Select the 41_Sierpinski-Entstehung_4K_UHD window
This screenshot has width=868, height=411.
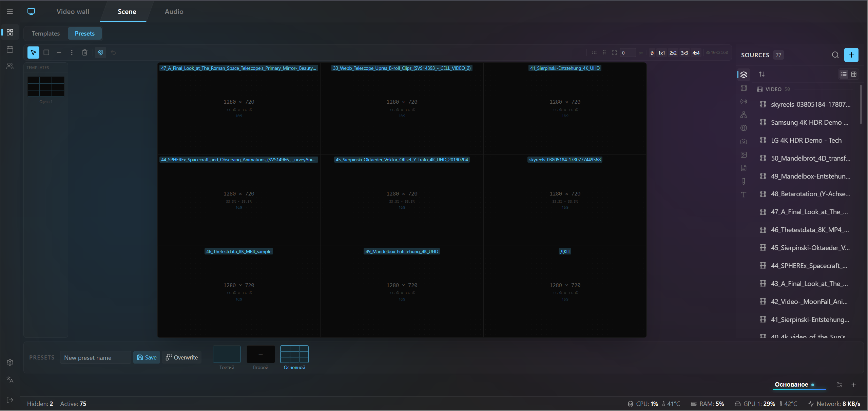click(x=565, y=108)
